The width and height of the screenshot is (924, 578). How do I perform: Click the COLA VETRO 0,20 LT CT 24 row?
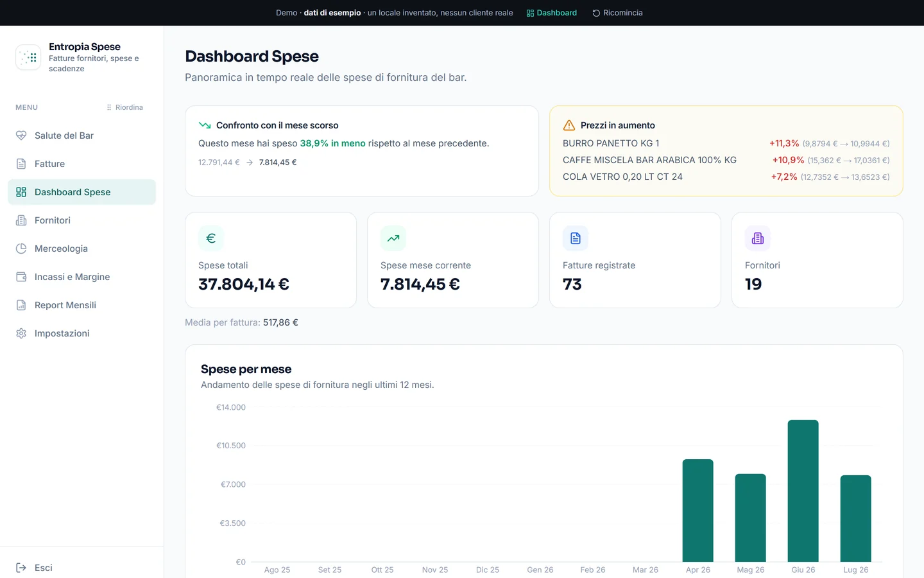(726, 177)
